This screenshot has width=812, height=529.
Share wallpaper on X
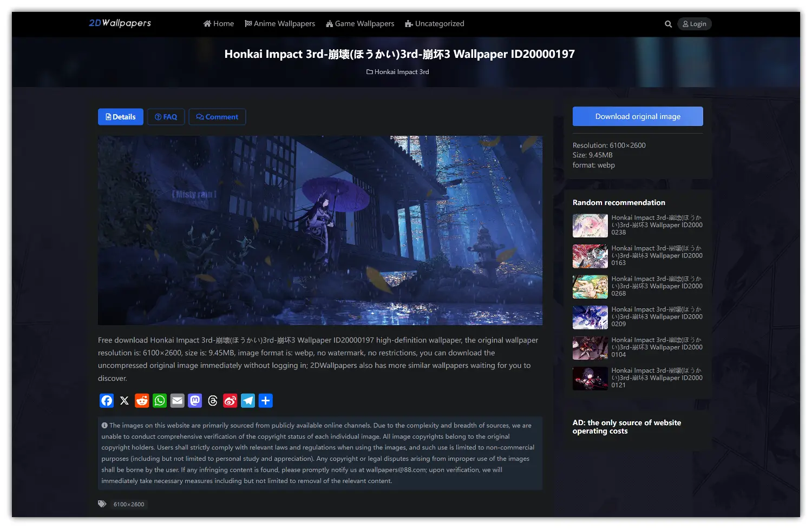(125, 401)
